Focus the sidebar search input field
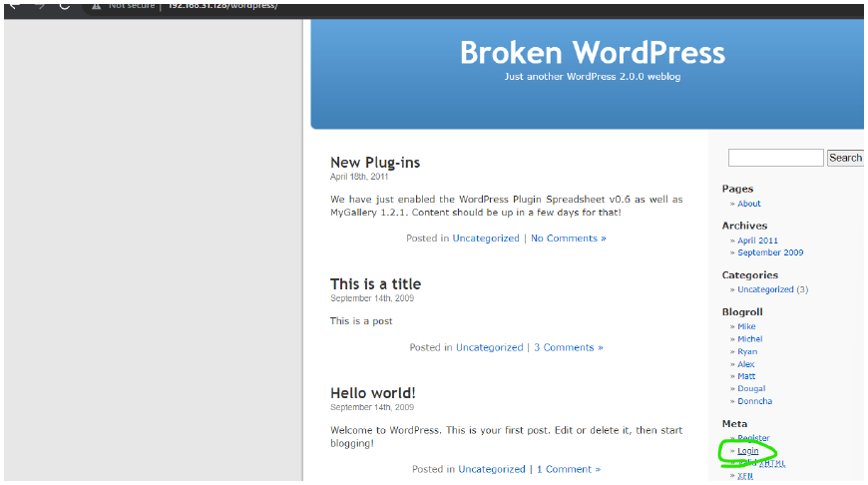The width and height of the screenshot is (868, 485). click(775, 158)
